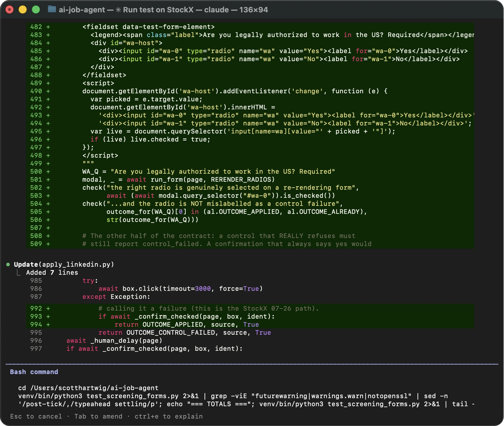Click the plus marker on diff line 482
The height and width of the screenshot is (426, 504).
[48, 27]
